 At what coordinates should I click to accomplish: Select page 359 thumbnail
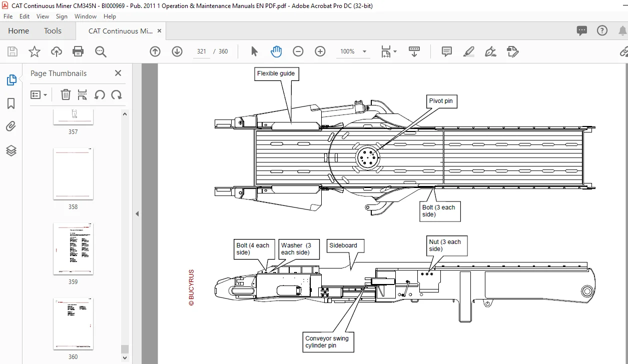click(73, 248)
